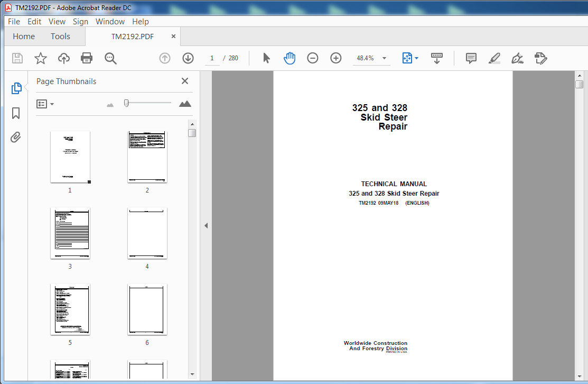Select page 6 thumbnail

click(x=147, y=309)
